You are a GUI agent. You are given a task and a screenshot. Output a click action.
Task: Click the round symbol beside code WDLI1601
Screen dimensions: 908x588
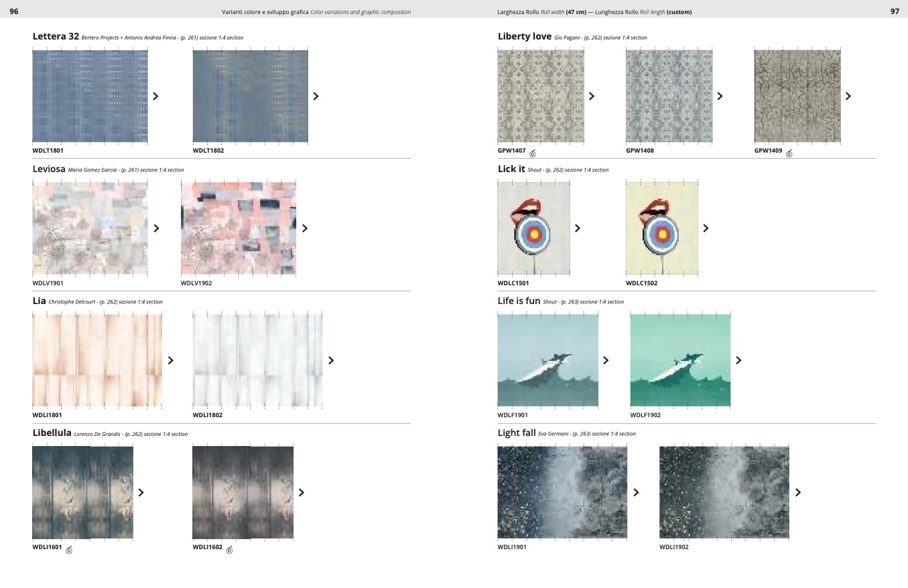(x=69, y=550)
